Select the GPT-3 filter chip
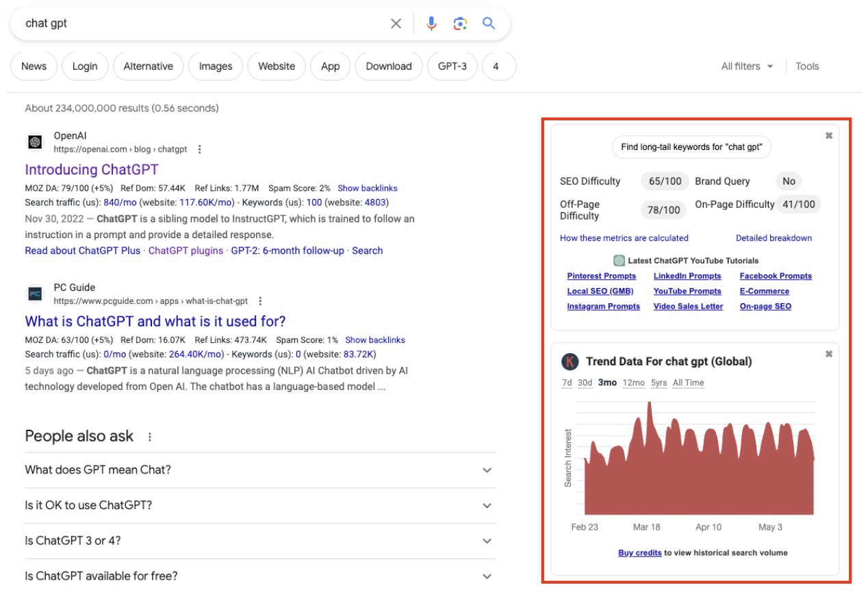 click(452, 66)
